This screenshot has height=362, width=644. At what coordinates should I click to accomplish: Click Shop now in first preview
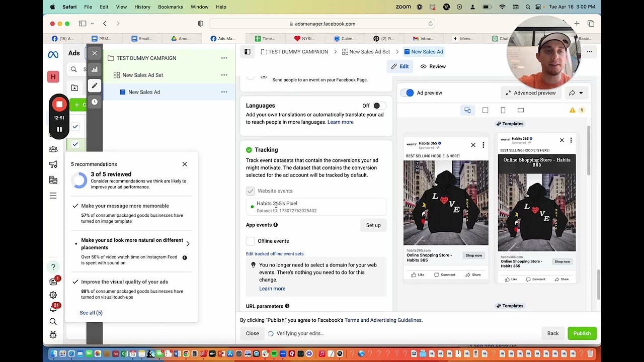click(474, 255)
